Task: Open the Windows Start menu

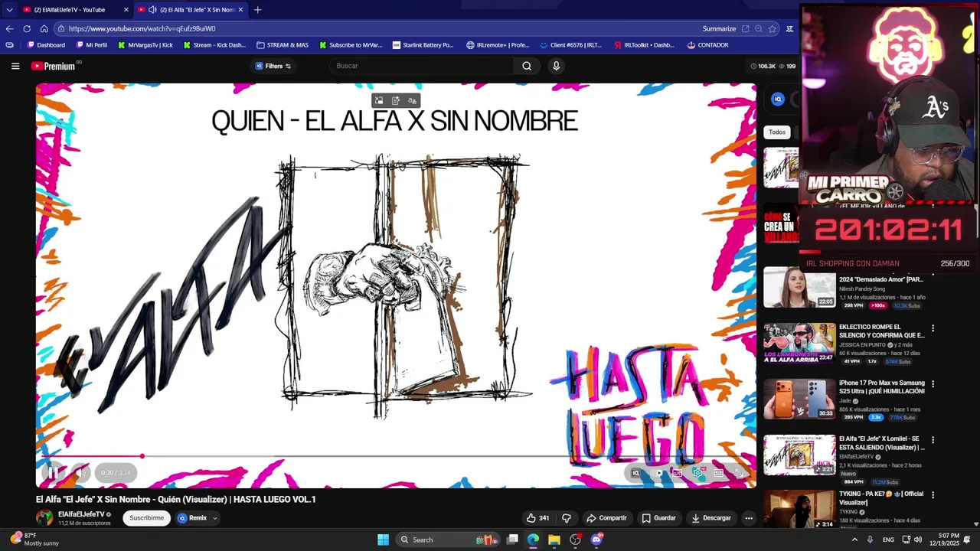Action: tap(383, 540)
